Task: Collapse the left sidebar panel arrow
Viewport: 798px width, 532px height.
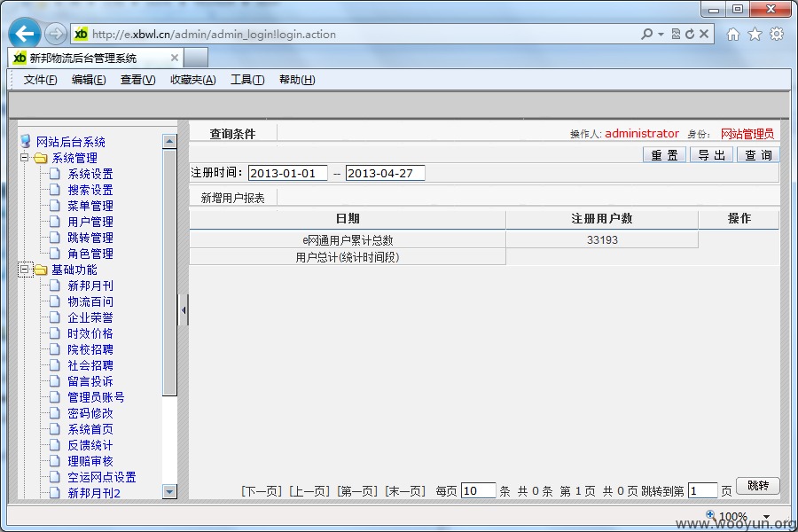Action: (x=184, y=309)
